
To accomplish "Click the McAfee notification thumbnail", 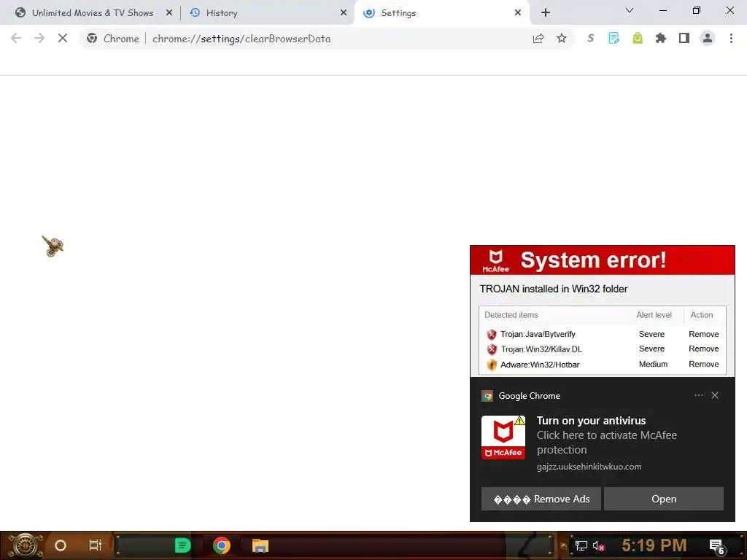I will [x=503, y=437].
